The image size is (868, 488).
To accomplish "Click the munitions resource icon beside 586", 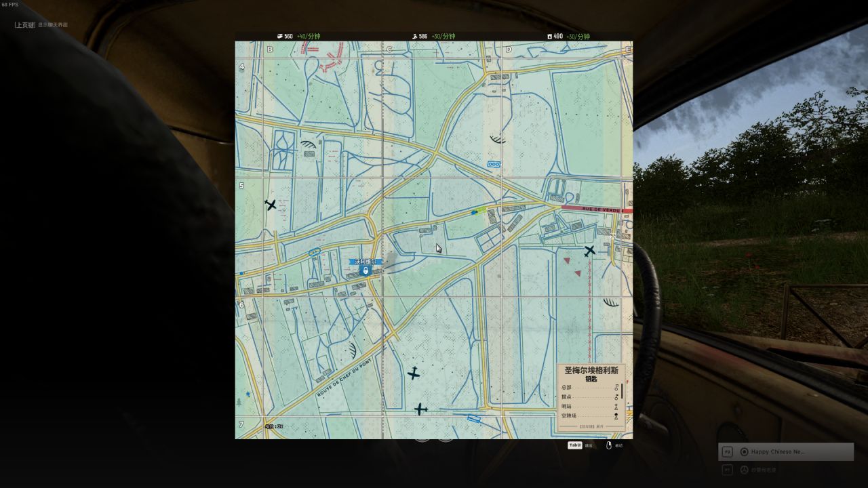I will click(414, 37).
